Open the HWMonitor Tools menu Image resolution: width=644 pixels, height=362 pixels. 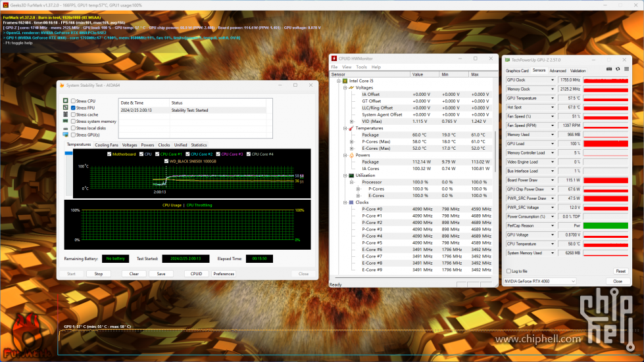[361, 67]
